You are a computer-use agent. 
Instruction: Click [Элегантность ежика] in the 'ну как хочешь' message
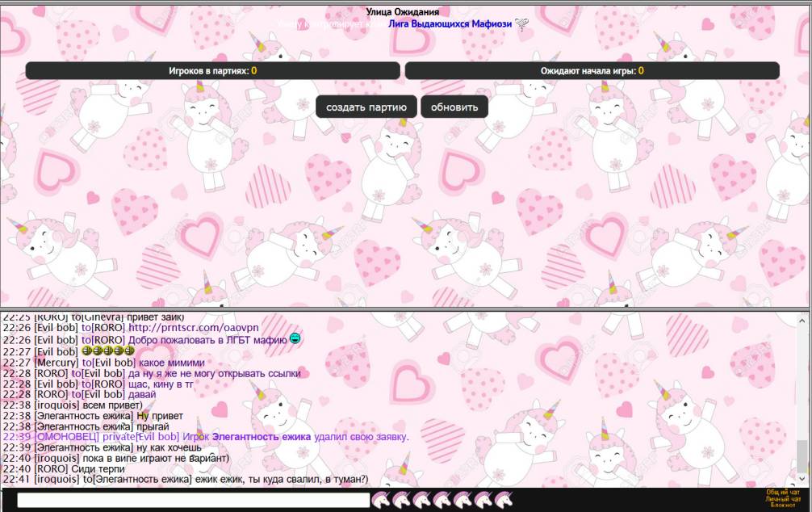84,447
